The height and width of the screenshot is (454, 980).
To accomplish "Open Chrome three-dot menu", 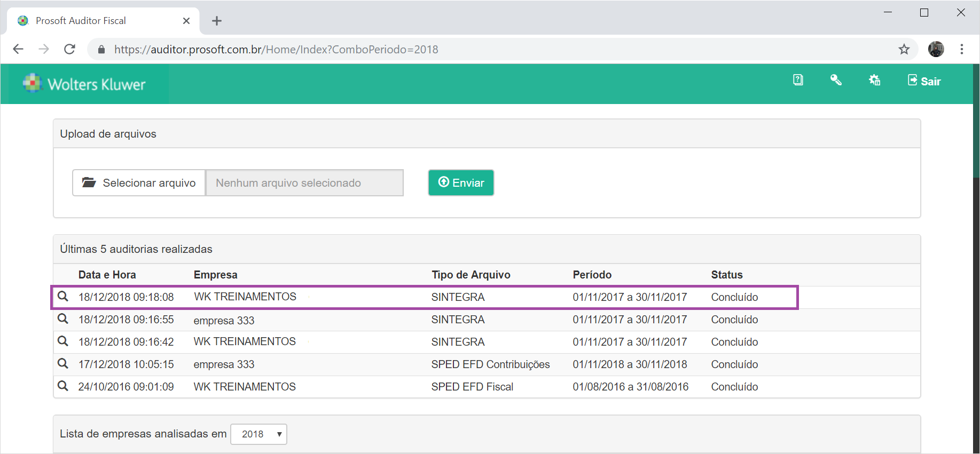I will 962,49.
